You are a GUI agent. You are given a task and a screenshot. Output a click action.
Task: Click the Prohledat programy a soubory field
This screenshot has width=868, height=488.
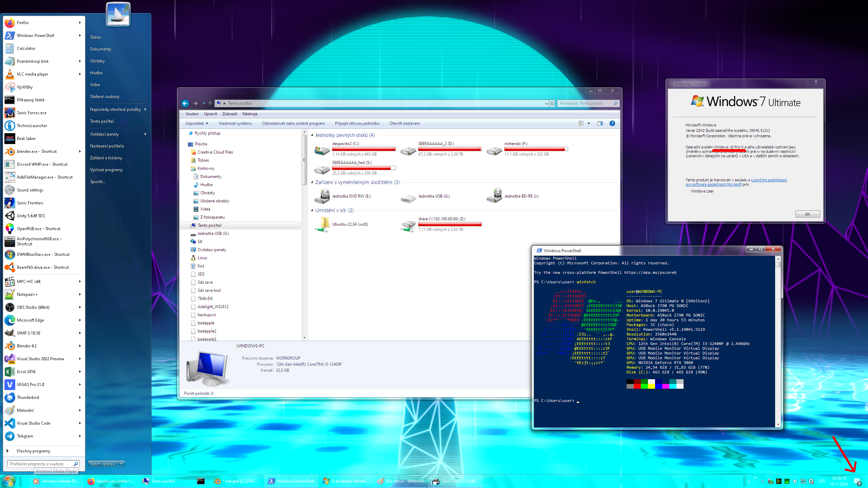(x=43, y=464)
